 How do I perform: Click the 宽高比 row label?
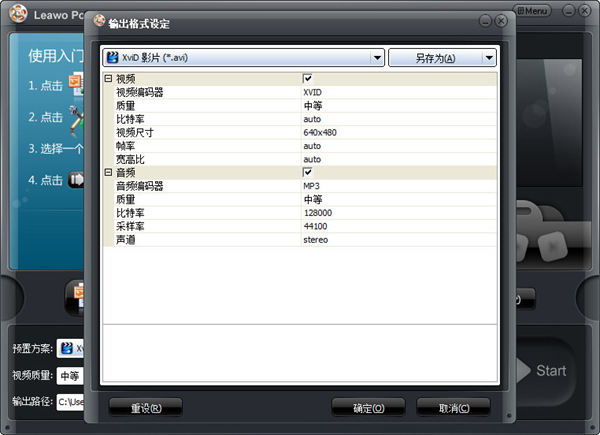(130, 159)
